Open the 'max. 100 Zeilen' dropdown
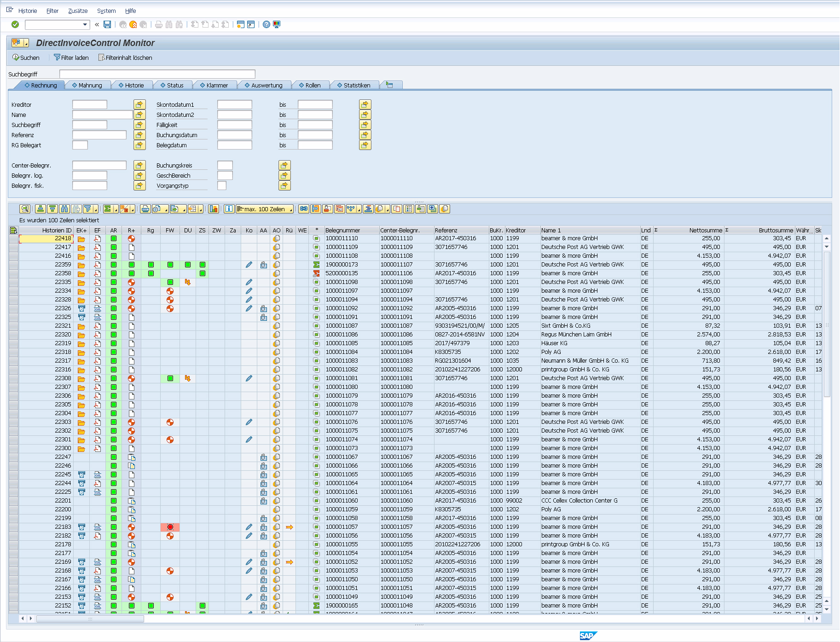840x642 pixels. (x=265, y=209)
